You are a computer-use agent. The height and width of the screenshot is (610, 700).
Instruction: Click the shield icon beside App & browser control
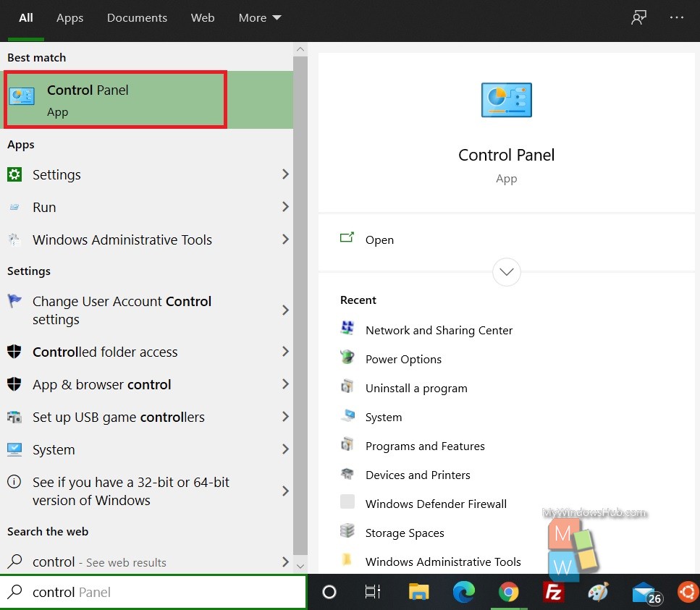coord(14,384)
